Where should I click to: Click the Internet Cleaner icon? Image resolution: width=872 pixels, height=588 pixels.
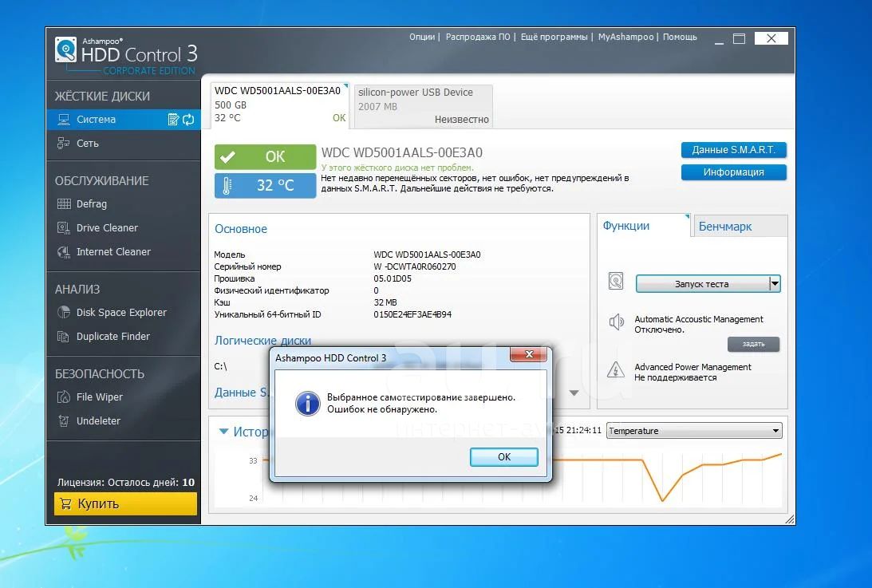coord(64,252)
